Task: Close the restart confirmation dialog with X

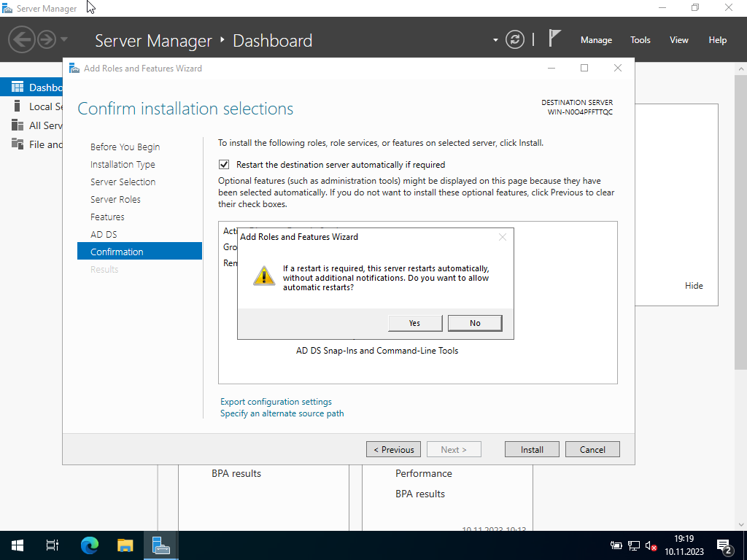Action: tap(502, 237)
